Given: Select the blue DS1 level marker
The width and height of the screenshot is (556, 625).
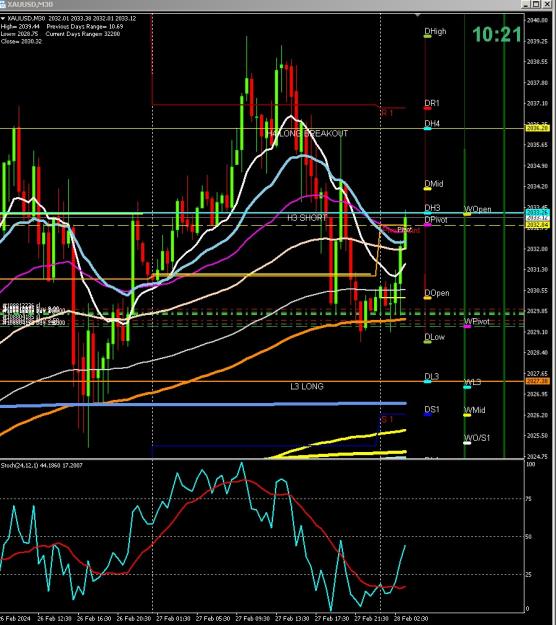Looking at the screenshot, I should tap(427, 415).
